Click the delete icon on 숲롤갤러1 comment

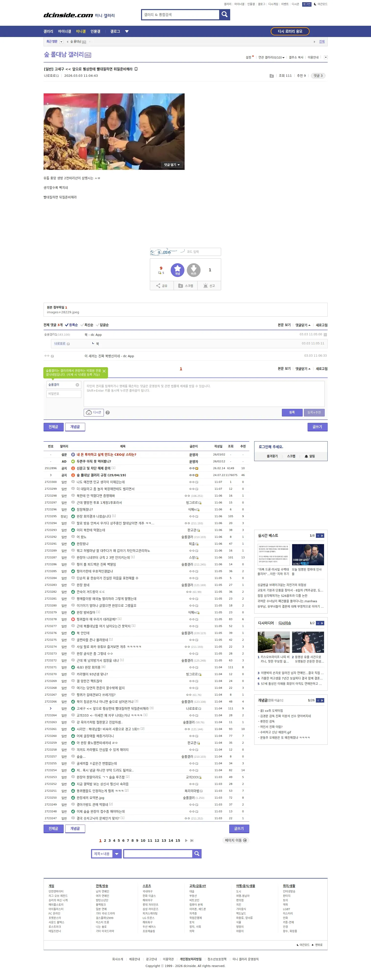325,335
